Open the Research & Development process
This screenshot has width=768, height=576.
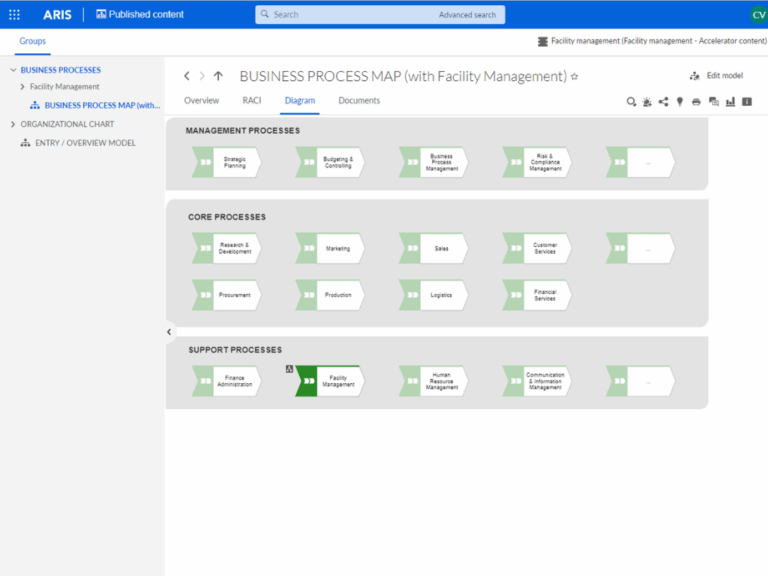click(x=226, y=248)
